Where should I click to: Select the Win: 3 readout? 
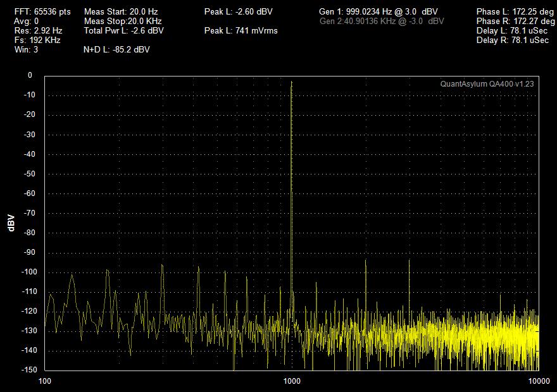26,49
